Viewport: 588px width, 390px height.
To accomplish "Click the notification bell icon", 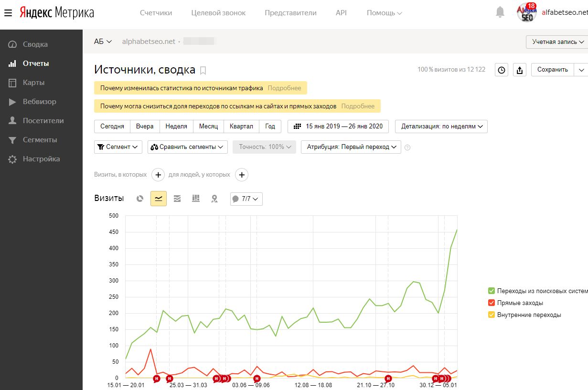I will point(500,12).
